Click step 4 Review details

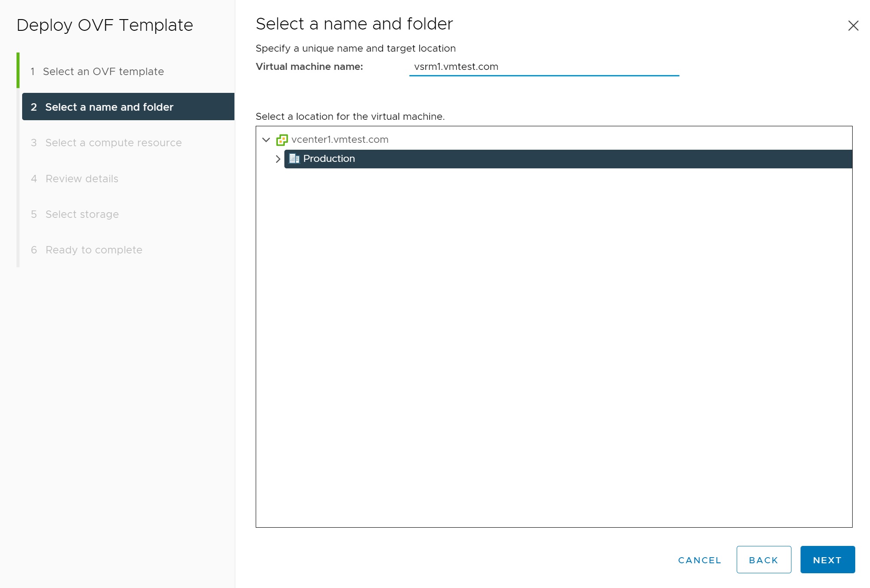point(82,179)
